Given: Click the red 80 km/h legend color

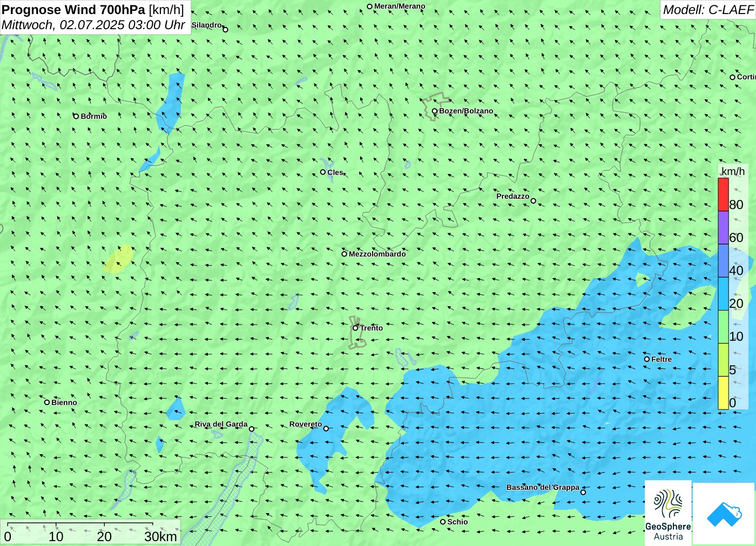Looking at the screenshot, I should tap(723, 194).
